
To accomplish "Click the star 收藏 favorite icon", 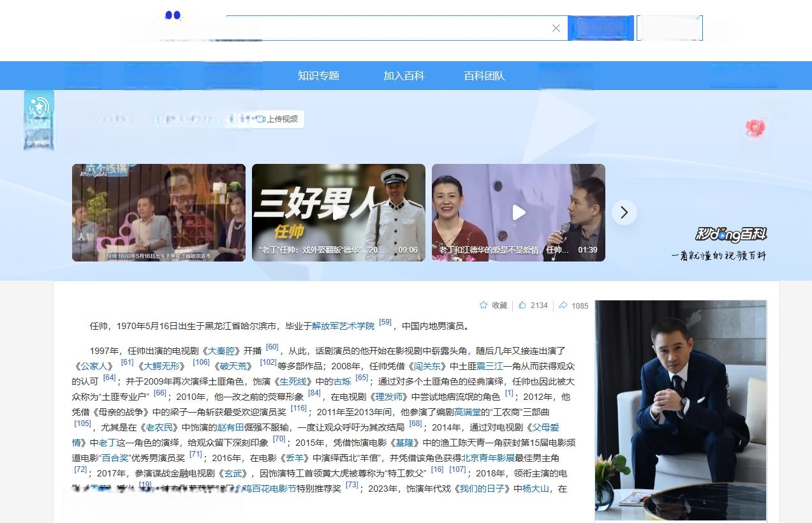I will [x=484, y=306].
